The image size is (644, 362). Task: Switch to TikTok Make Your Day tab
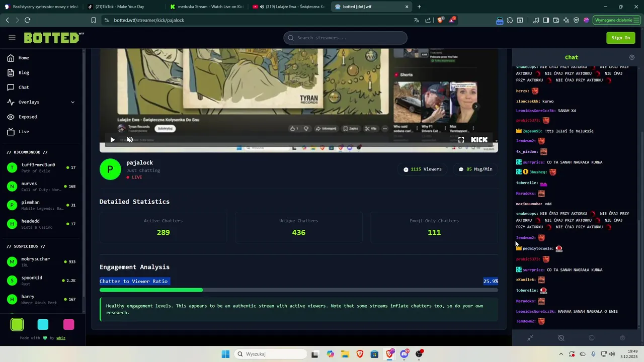(123, 7)
